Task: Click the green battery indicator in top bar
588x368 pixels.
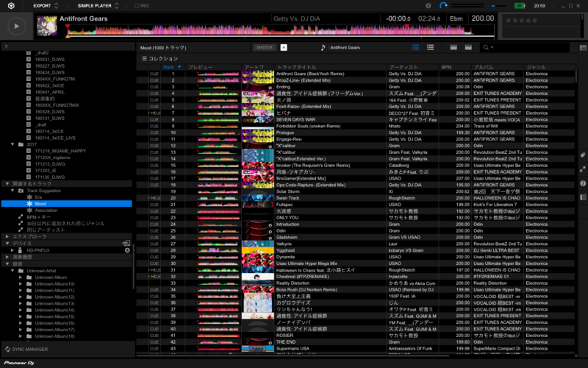Action: (x=520, y=6)
